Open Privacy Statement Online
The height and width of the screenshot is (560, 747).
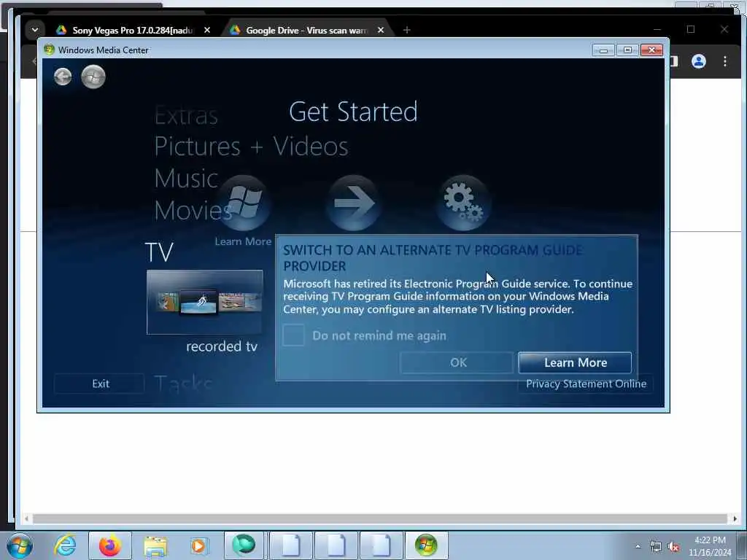coord(586,384)
